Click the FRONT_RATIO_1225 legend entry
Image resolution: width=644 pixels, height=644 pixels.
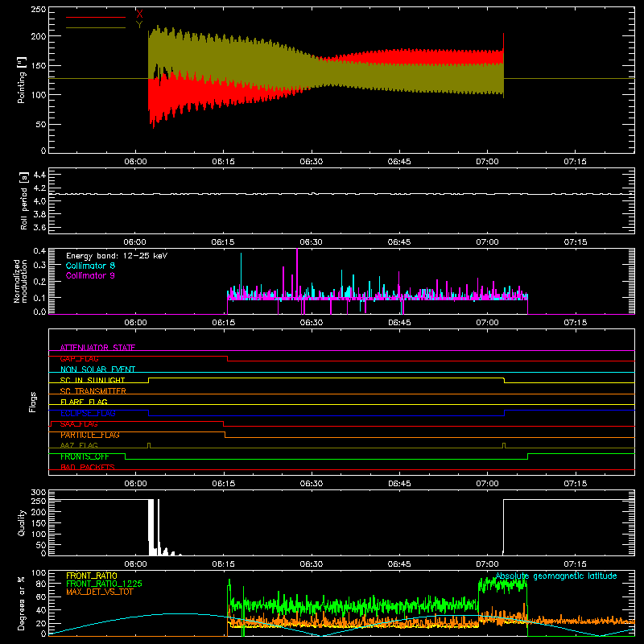click(x=105, y=584)
